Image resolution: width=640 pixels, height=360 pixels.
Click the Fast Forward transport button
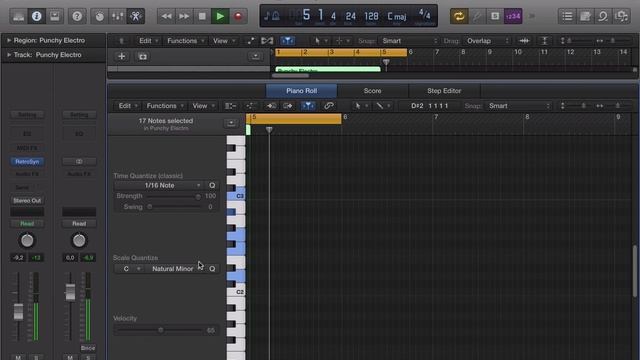(184, 16)
